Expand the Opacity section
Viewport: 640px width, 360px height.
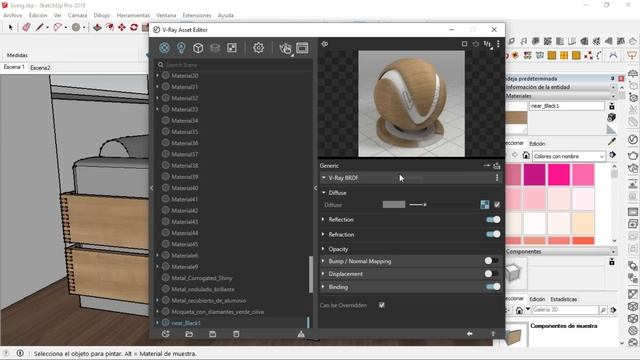coord(323,249)
